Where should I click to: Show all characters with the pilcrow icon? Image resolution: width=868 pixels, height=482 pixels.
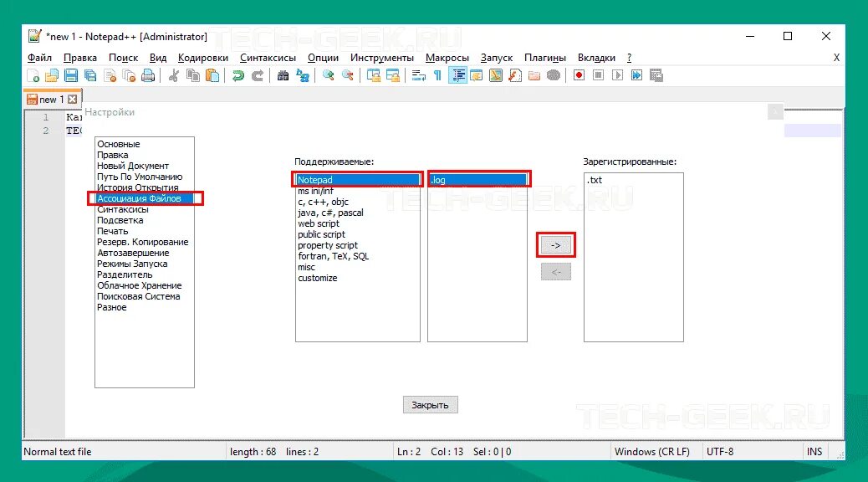coord(437,75)
